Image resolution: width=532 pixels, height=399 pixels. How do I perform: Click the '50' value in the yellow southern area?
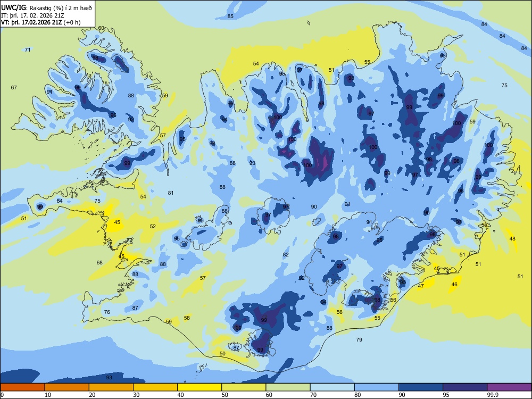(x=222, y=354)
